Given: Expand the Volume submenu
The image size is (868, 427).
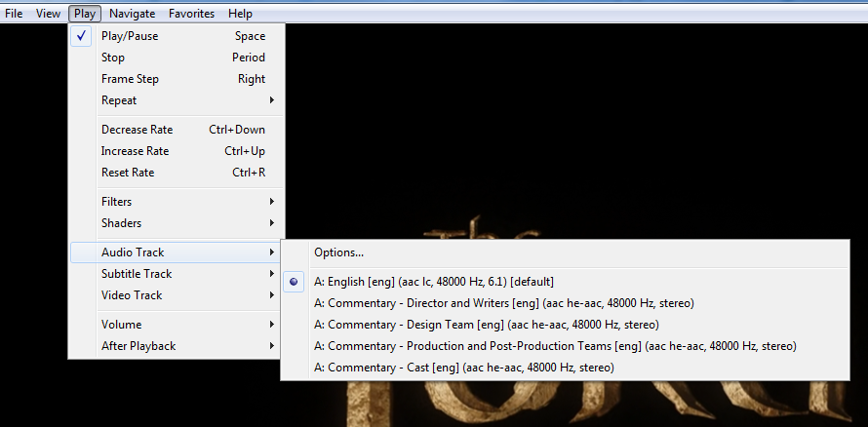Looking at the screenshot, I should pyautogui.click(x=177, y=325).
